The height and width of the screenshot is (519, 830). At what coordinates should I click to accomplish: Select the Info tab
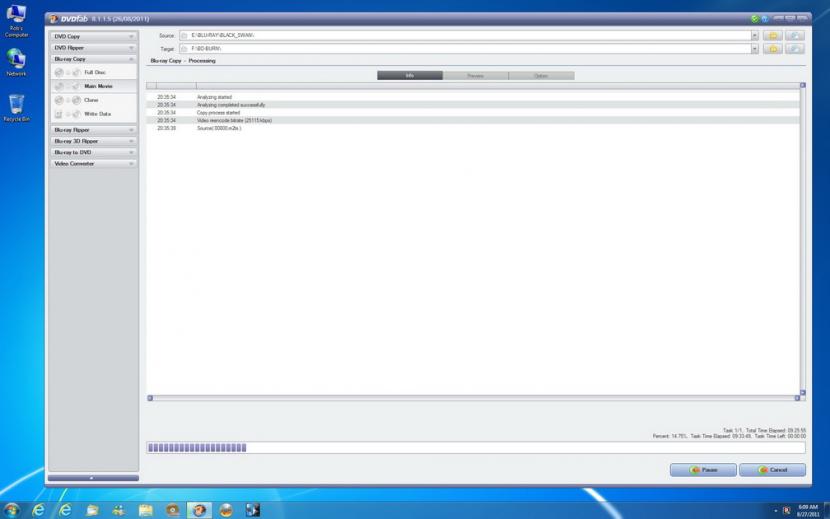[x=410, y=76]
